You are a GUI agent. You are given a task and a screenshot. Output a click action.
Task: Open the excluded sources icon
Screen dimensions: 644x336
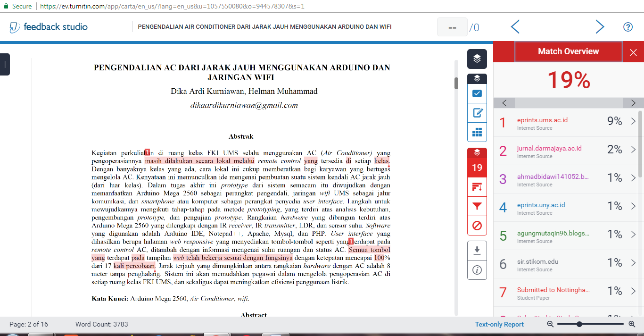(477, 226)
